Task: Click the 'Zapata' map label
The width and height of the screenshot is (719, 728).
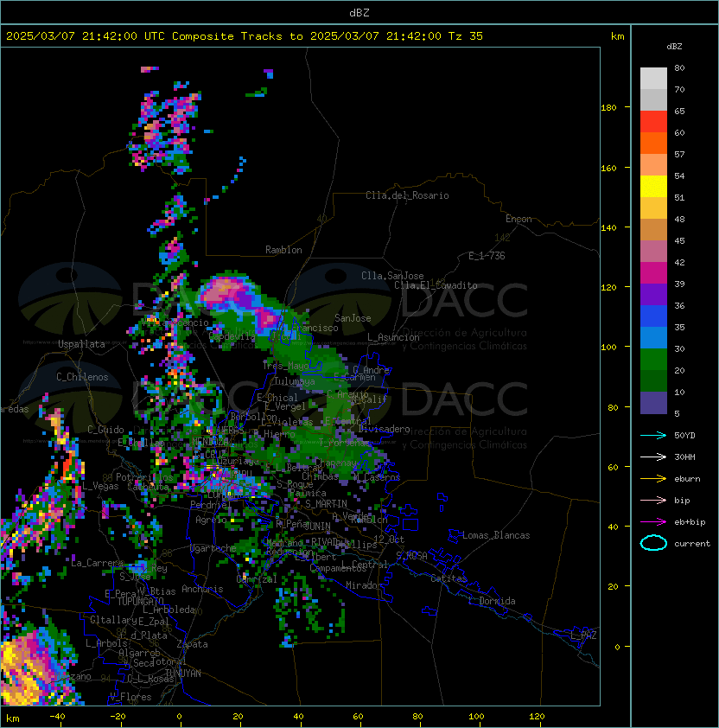Action: click(192, 644)
